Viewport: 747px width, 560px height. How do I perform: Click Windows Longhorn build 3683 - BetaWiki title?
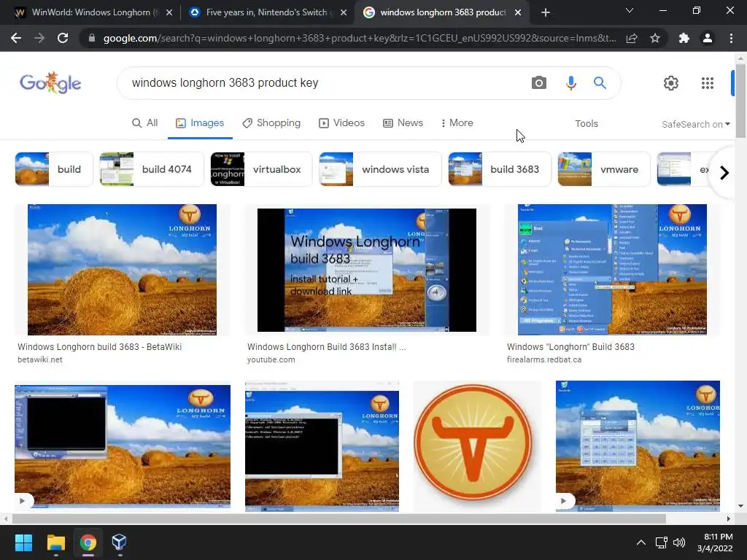tap(99, 346)
